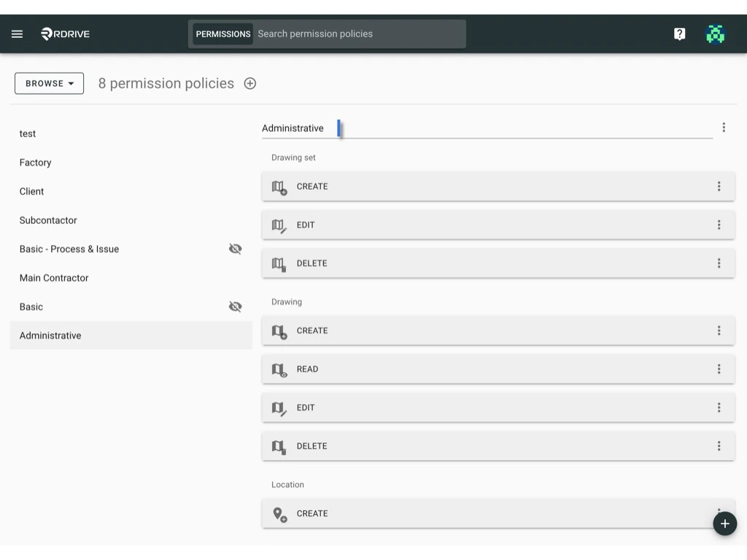747x560 pixels.
Task: Open the user avatar in top right
Action: [716, 34]
